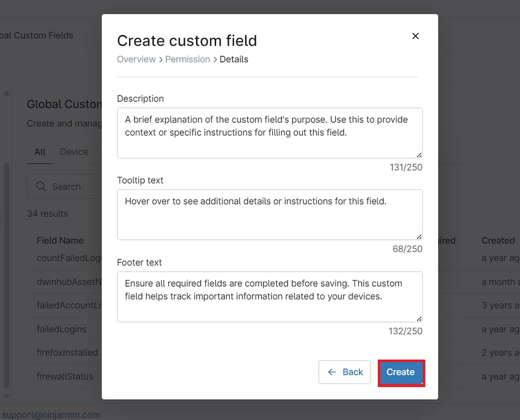Click inside the Description text field

pos(270,132)
